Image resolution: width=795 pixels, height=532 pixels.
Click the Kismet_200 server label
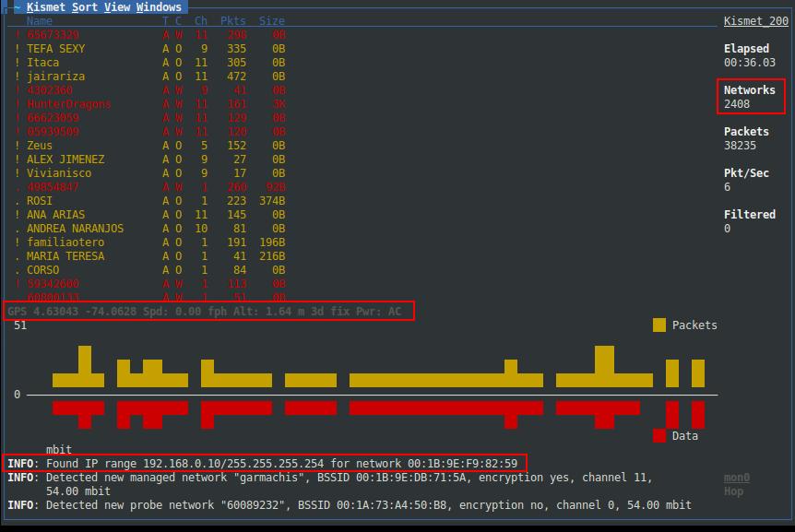click(755, 21)
